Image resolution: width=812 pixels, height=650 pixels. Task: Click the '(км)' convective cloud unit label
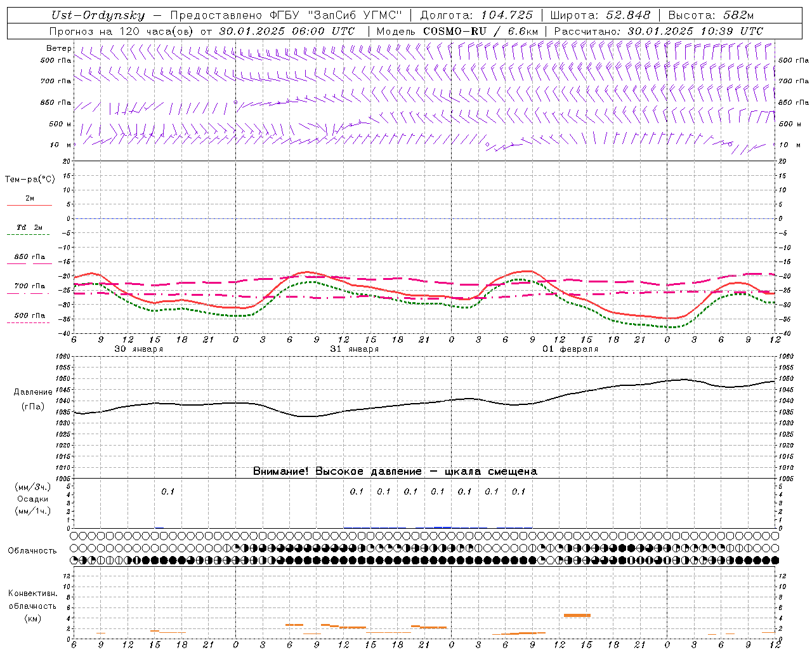[33, 618]
